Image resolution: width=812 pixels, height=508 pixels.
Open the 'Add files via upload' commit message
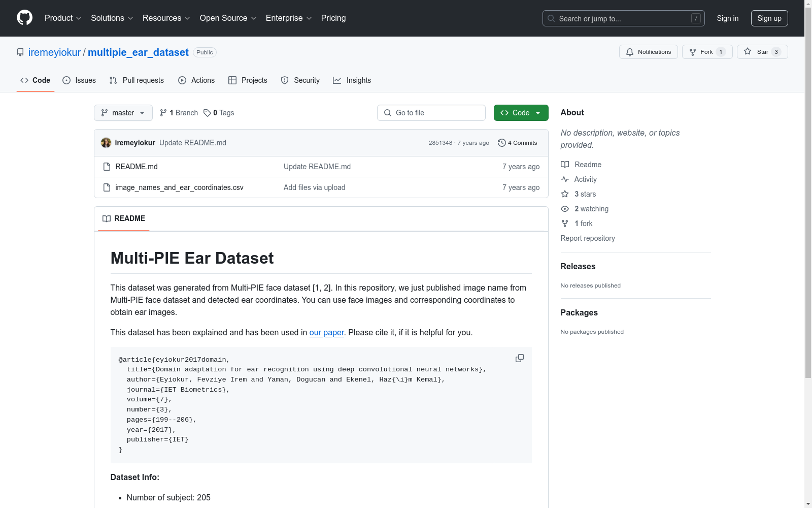pos(315,187)
